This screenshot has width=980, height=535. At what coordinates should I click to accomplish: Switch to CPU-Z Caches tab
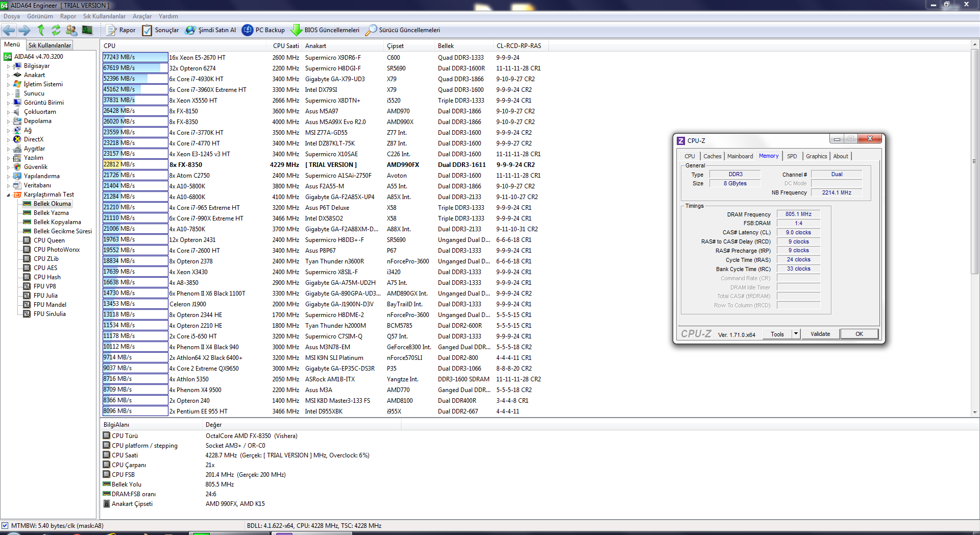pyautogui.click(x=712, y=156)
